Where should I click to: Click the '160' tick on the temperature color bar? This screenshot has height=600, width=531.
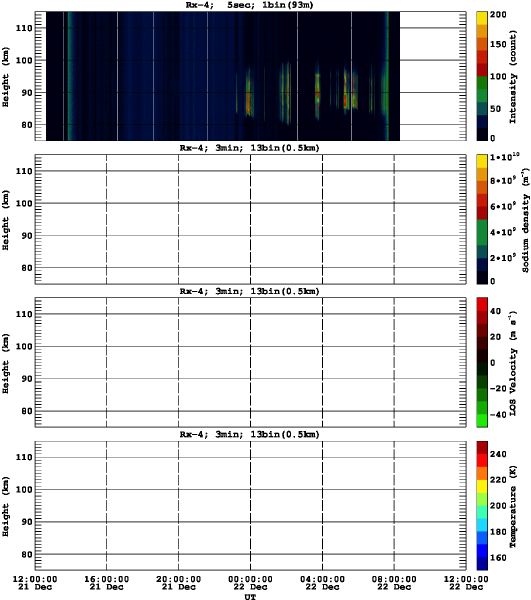coord(498,558)
